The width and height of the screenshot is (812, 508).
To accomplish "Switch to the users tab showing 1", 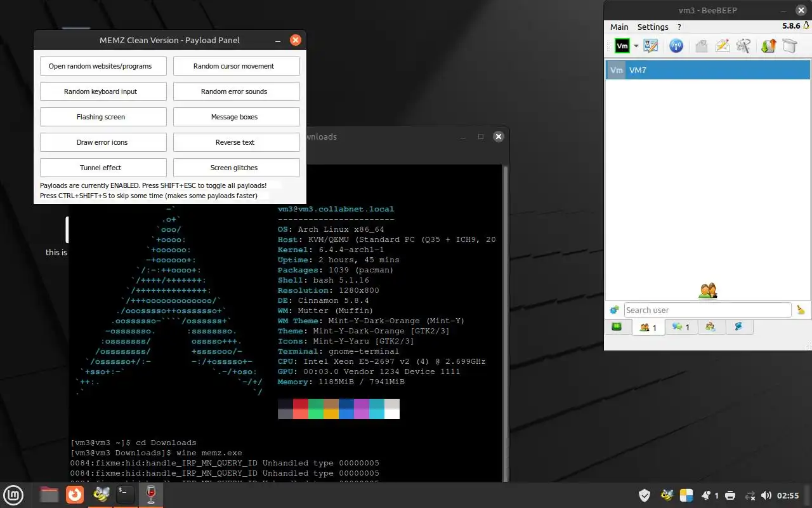I will [x=648, y=328].
